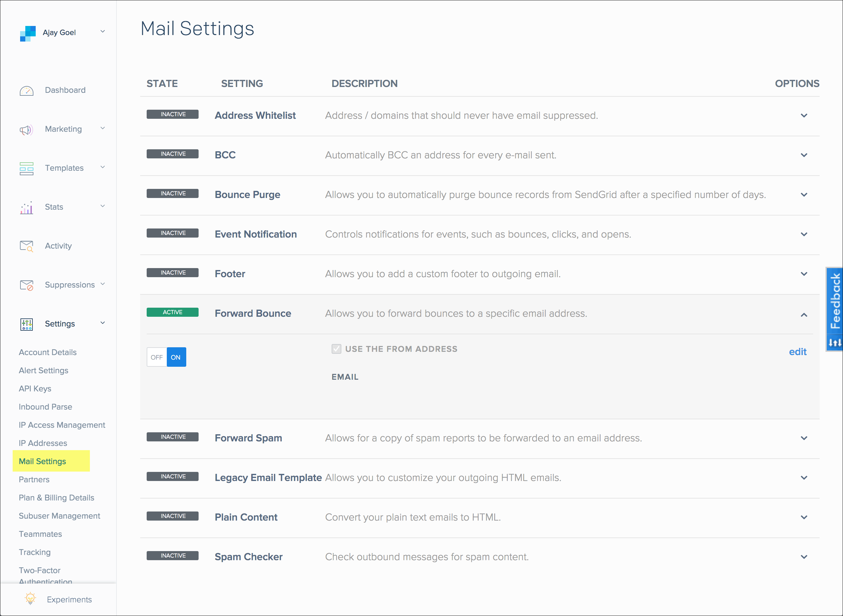Expand the Address Whitelist options chevron
This screenshot has height=616, width=843.
click(x=804, y=116)
